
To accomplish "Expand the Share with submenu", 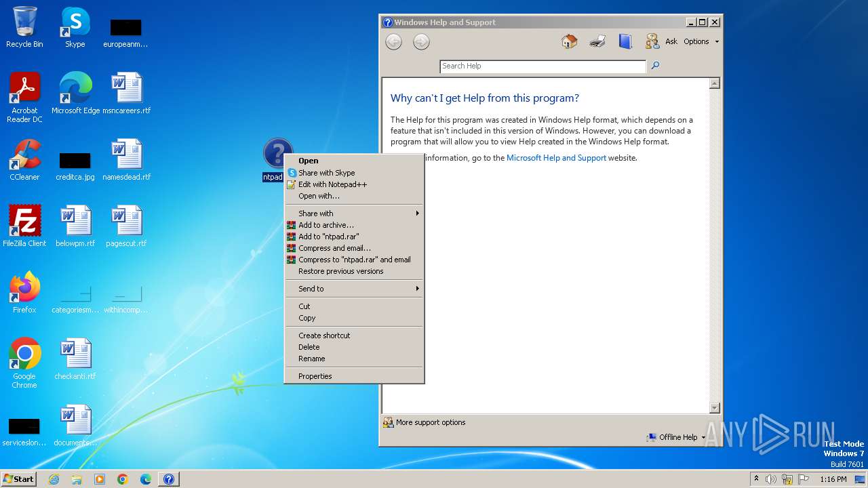I will coord(354,213).
